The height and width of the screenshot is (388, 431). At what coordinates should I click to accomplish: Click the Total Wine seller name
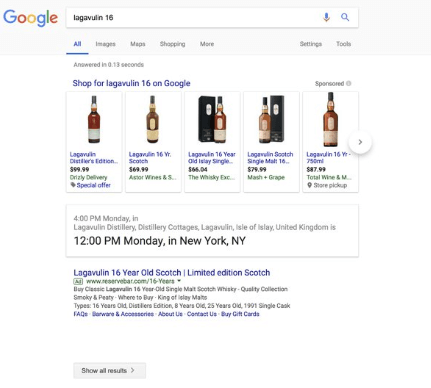pyautogui.click(x=329, y=177)
